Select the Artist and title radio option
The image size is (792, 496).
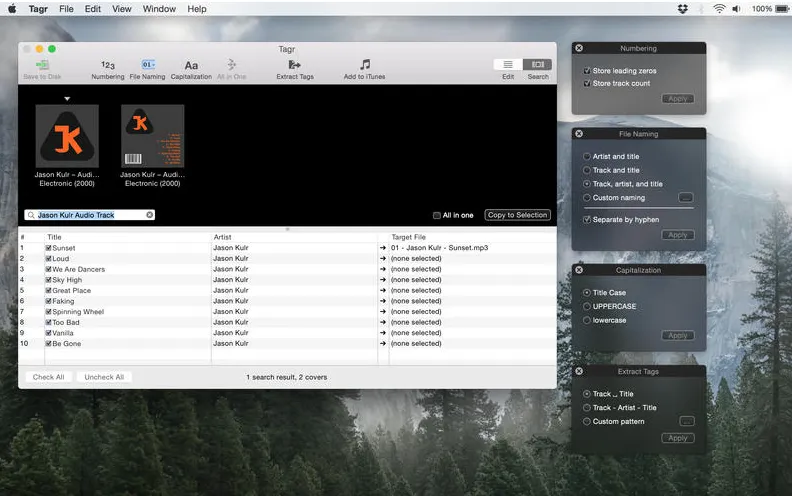pyautogui.click(x=586, y=157)
